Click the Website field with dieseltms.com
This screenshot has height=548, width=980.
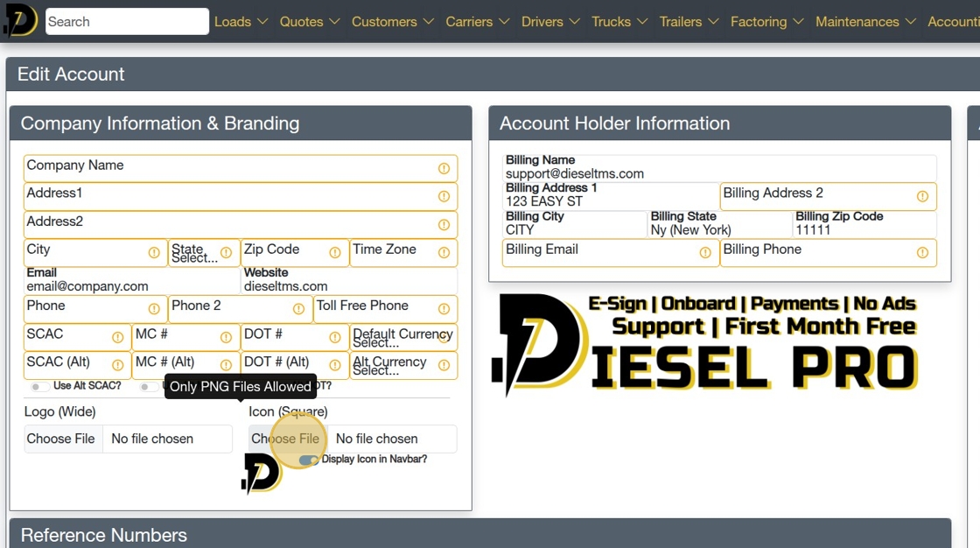tap(349, 280)
